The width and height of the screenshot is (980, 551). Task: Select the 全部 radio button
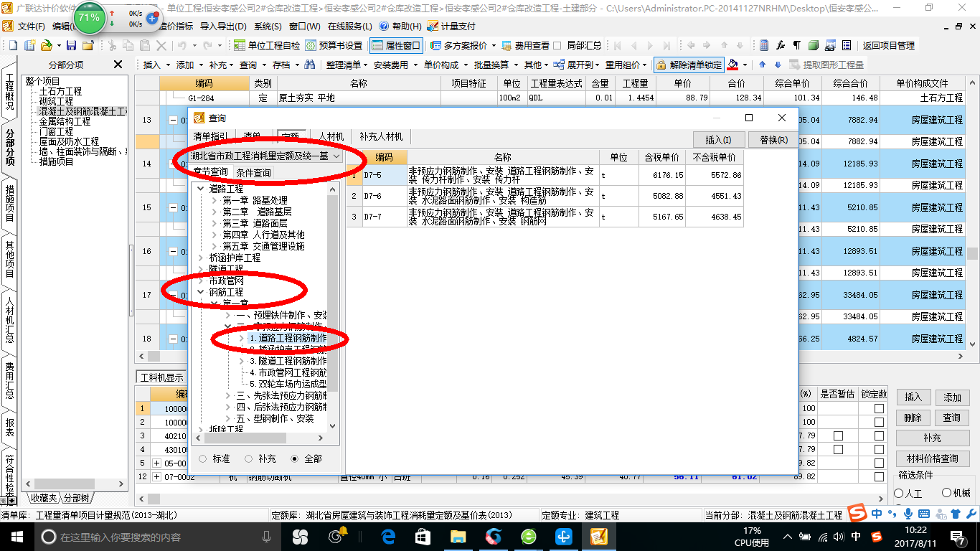(x=295, y=458)
